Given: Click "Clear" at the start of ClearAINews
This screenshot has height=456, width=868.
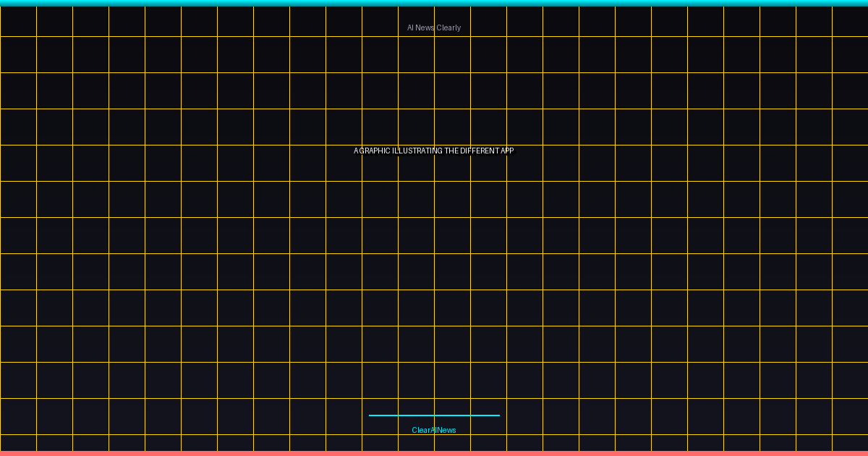Looking at the screenshot, I should (x=421, y=430).
